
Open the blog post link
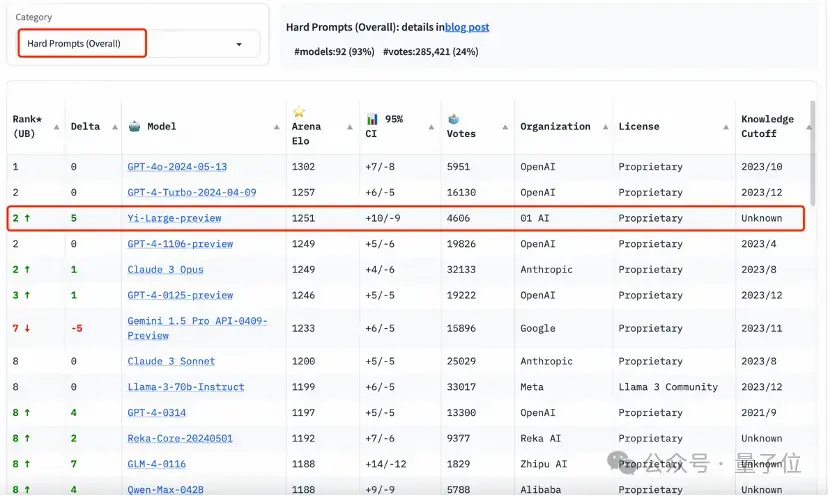(x=467, y=27)
